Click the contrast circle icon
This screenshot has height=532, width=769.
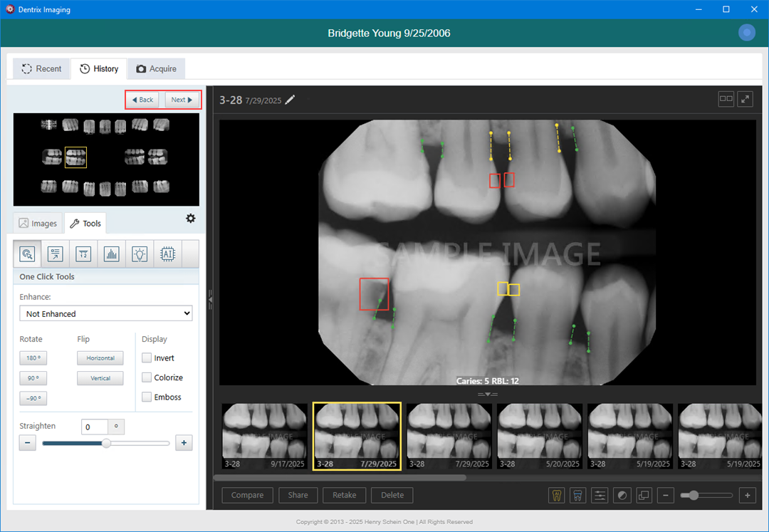click(x=622, y=495)
